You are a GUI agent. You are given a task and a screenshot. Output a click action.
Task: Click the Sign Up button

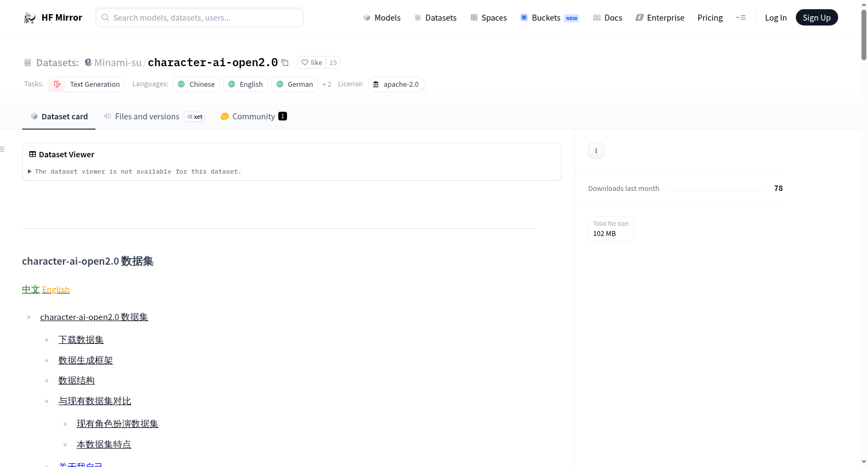[816, 17]
